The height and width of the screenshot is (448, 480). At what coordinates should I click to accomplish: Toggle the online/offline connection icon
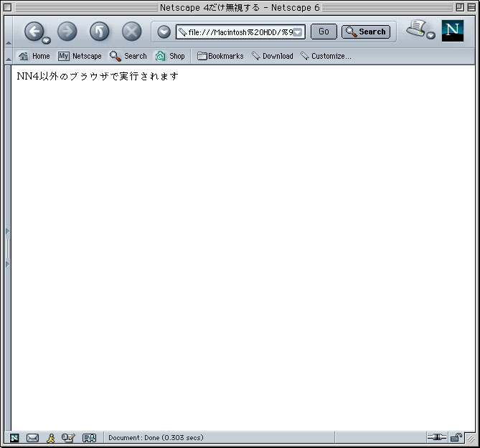(436, 437)
